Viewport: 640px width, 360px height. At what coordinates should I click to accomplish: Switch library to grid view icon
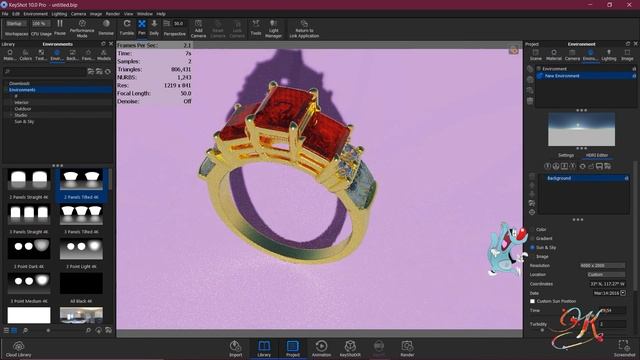point(14,330)
